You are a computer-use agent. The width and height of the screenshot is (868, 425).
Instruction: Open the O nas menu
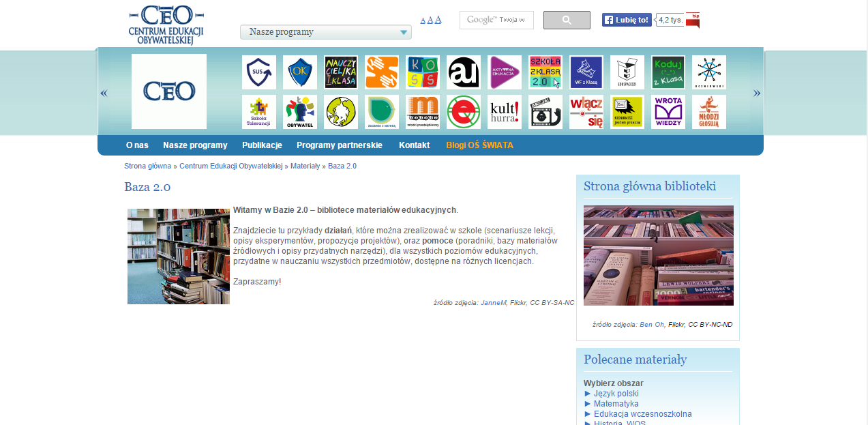pyautogui.click(x=137, y=145)
